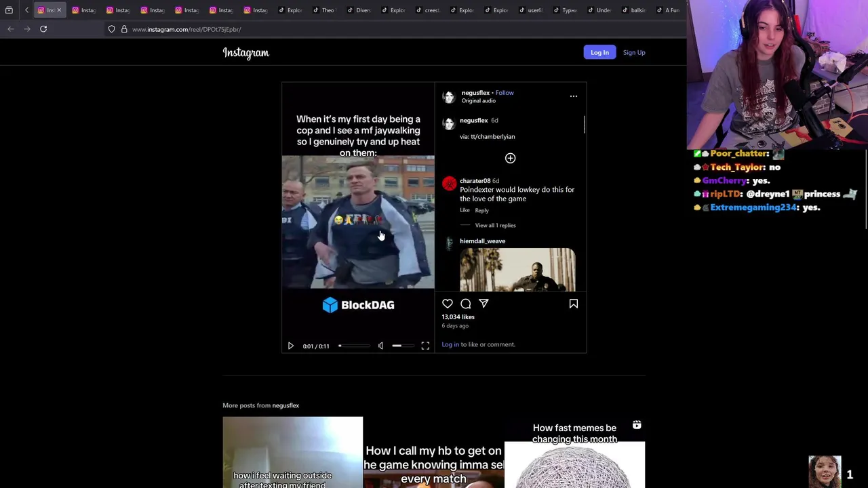Switch to the 'Theo' TikTok tab
This screenshot has width=868, height=488.
pyautogui.click(x=323, y=10)
